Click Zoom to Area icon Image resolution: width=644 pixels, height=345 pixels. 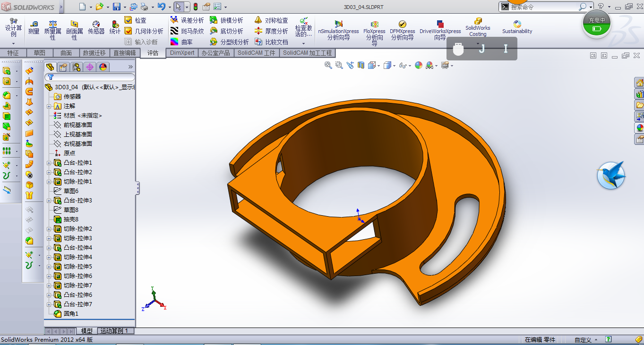click(339, 65)
